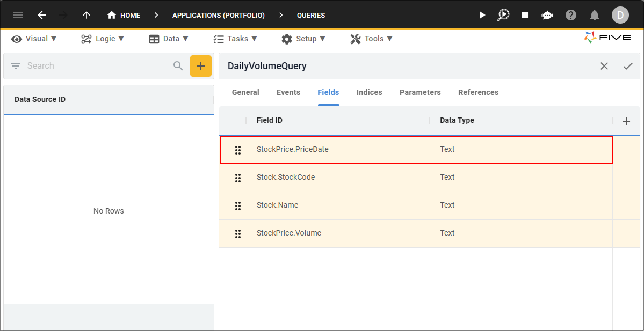Open the user avatar D
The height and width of the screenshot is (331, 644).
coord(620,15)
